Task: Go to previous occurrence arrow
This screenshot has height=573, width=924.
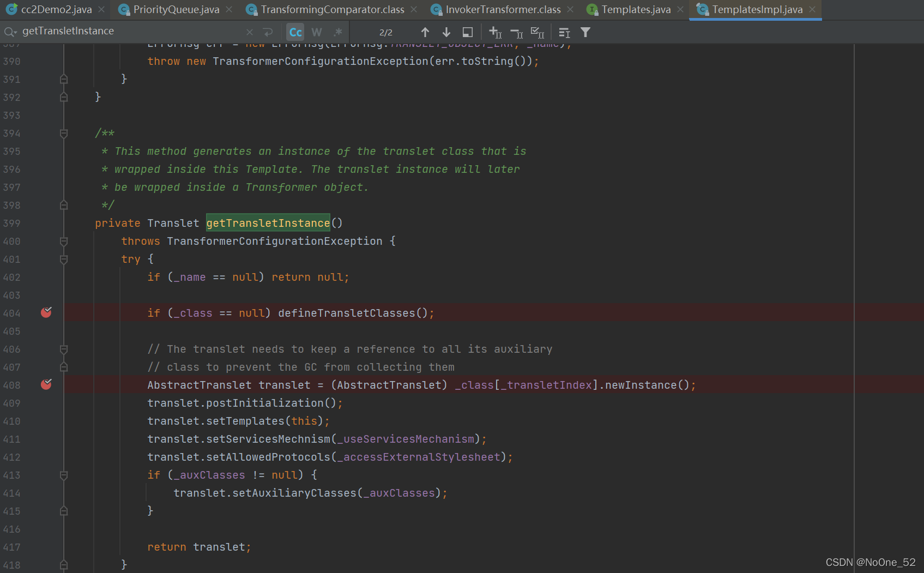Action: [x=425, y=32]
